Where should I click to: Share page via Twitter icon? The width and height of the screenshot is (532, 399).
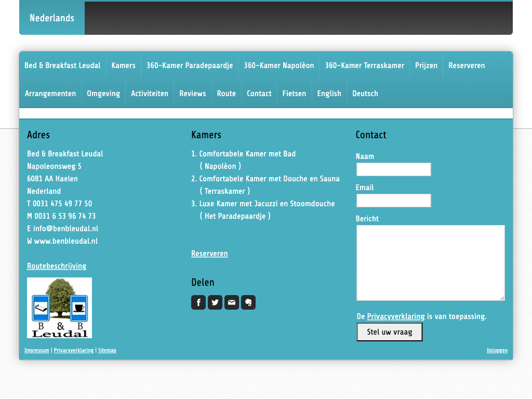pos(215,302)
